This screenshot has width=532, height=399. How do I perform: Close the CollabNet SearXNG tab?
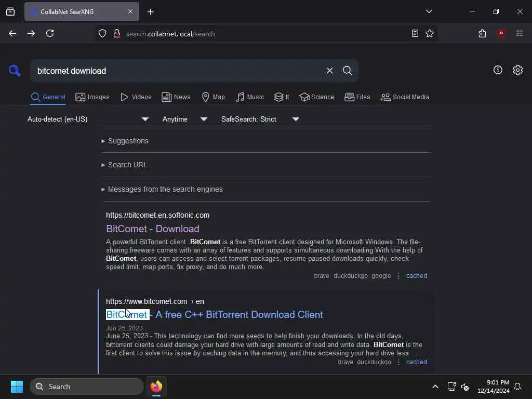coord(130,11)
